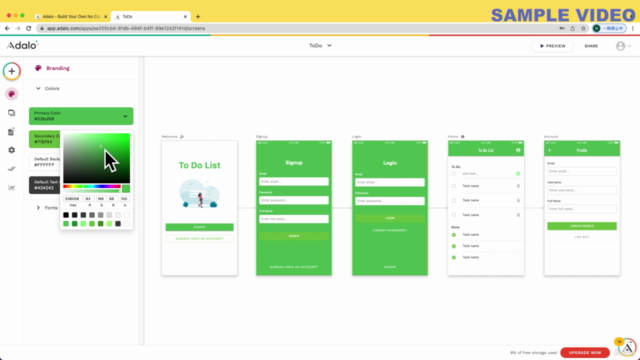
Task: Uncheck the first Done task checkmark
Action: tap(454, 235)
